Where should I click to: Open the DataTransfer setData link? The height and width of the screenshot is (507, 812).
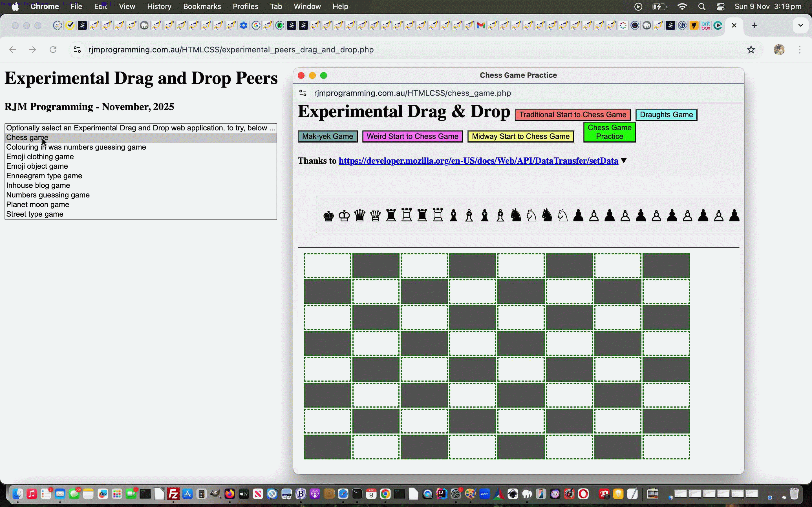(478, 161)
